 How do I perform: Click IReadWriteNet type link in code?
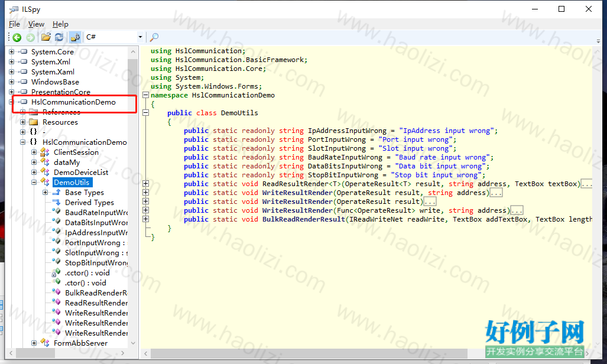pos(376,219)
